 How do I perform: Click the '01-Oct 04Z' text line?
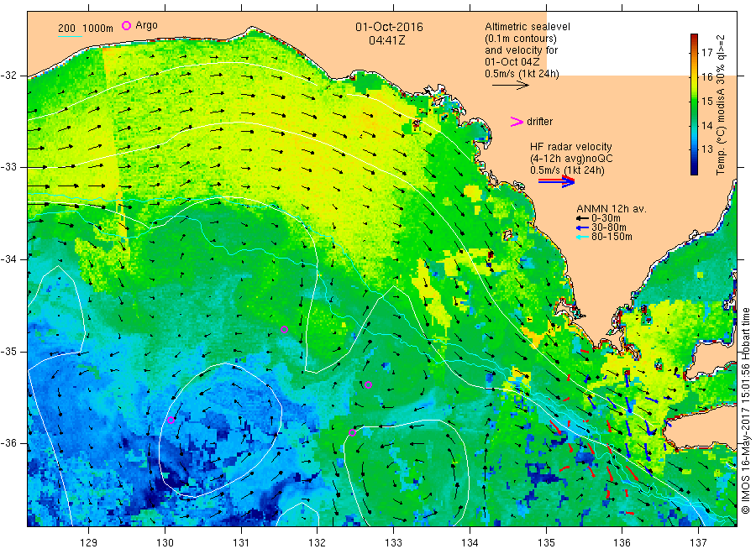pyautogui.click(x=512, y=62)
